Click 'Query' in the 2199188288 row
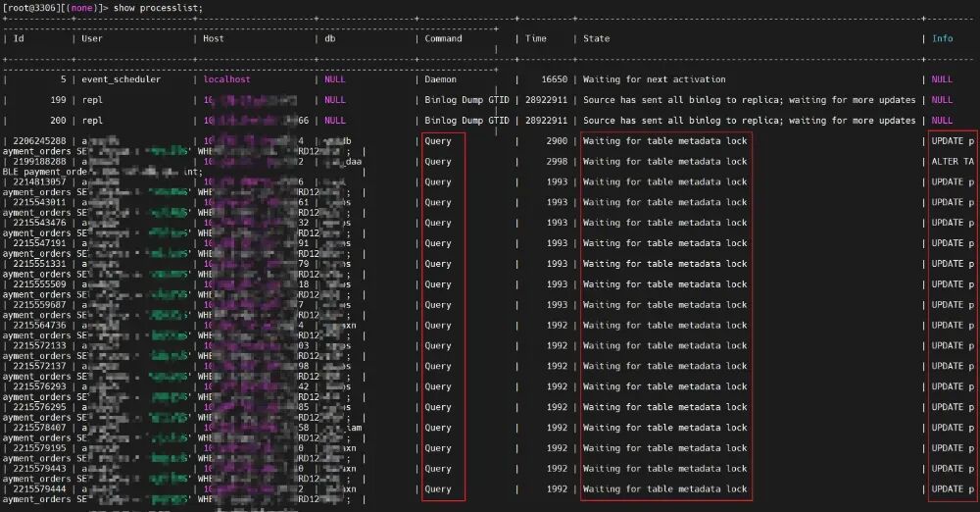This screenshot has width=980, height=512. coord(437,162)
